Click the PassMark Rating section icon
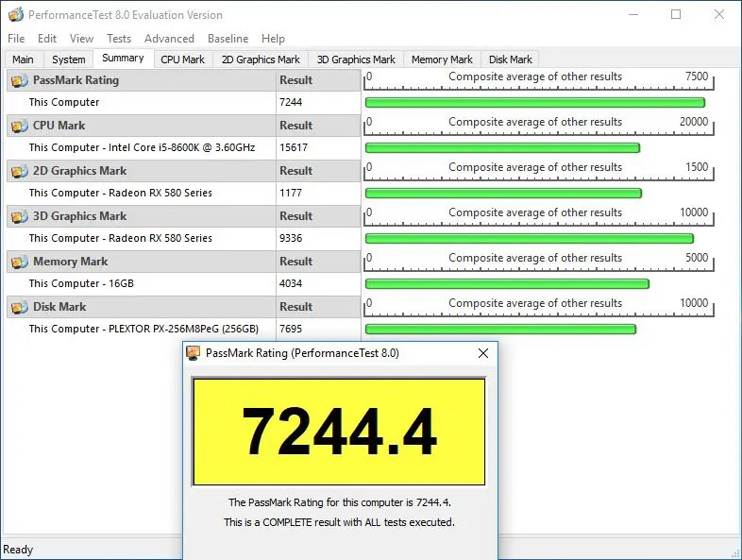 tap(20, 80)
